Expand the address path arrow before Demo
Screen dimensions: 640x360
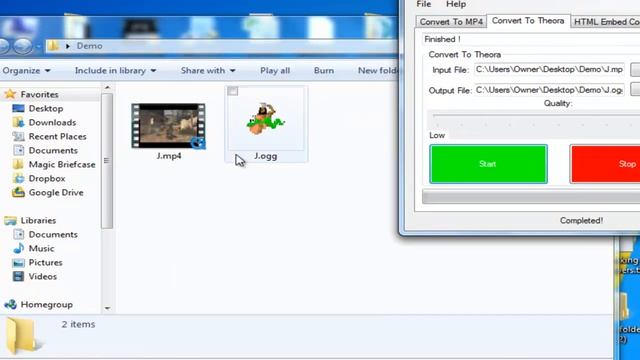[x=68, y=46]
